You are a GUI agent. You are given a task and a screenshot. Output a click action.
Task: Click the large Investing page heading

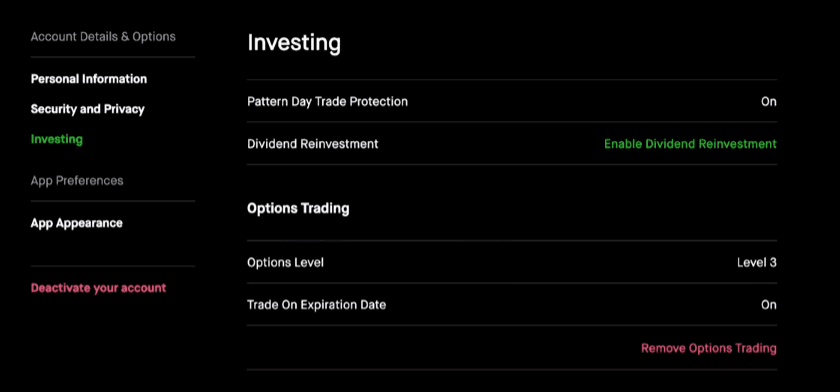(x=294, y=43)
